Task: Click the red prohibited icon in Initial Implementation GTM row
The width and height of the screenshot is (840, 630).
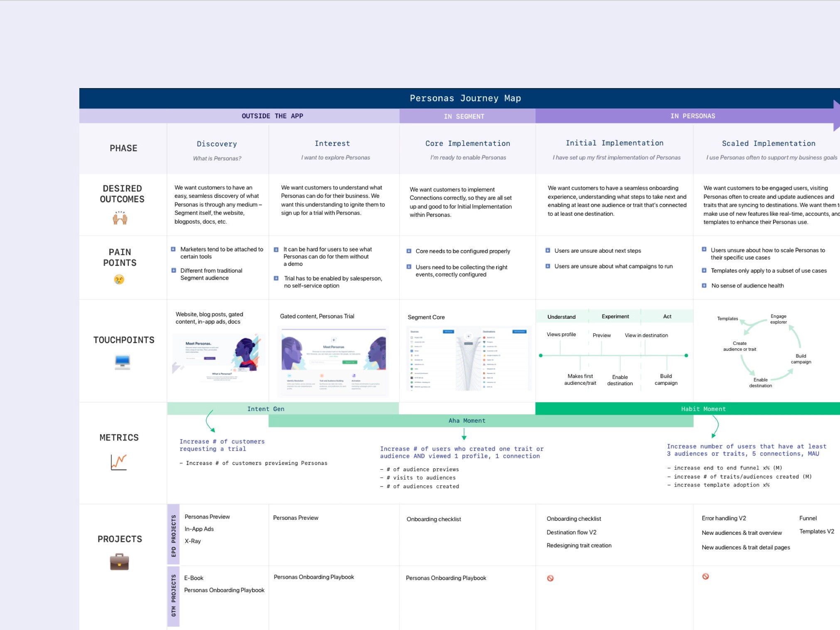Action: [x=550, y=578]
